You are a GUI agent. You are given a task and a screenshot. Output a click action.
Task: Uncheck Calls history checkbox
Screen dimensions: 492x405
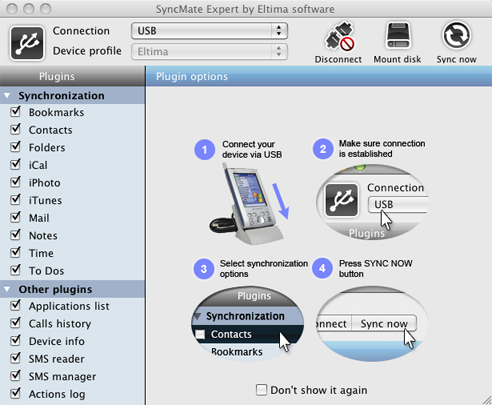tap(15, 323)
